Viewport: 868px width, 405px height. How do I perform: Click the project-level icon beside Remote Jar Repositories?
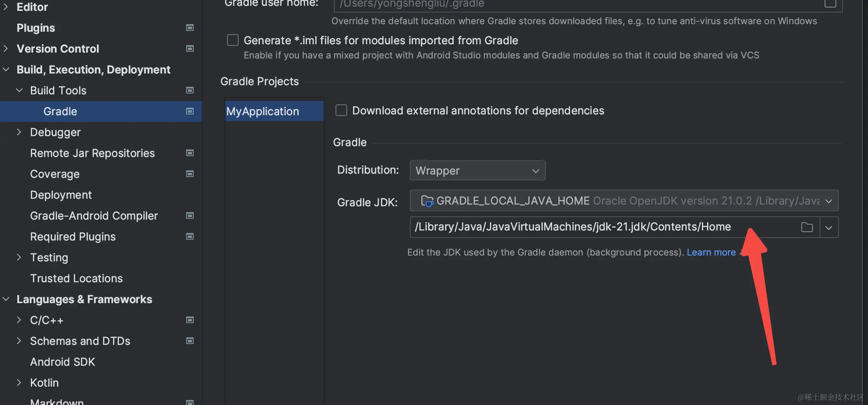(190, 153)
